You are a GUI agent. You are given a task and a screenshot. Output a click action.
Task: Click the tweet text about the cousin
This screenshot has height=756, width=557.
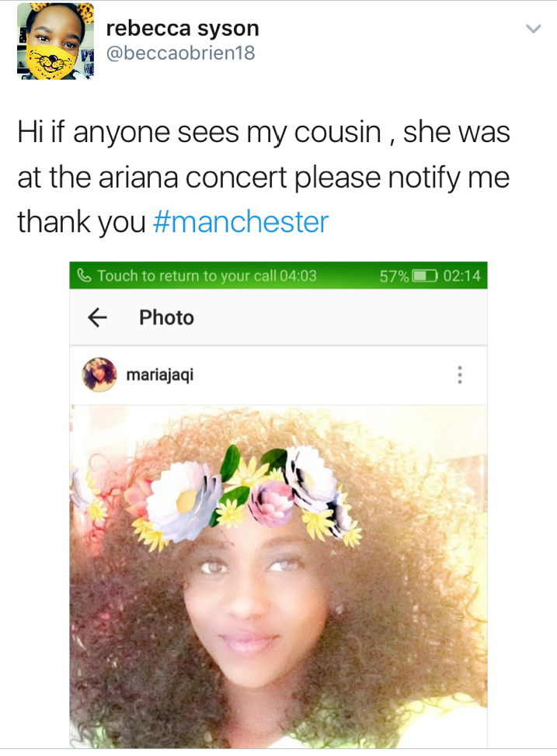[x=264, y=177]
